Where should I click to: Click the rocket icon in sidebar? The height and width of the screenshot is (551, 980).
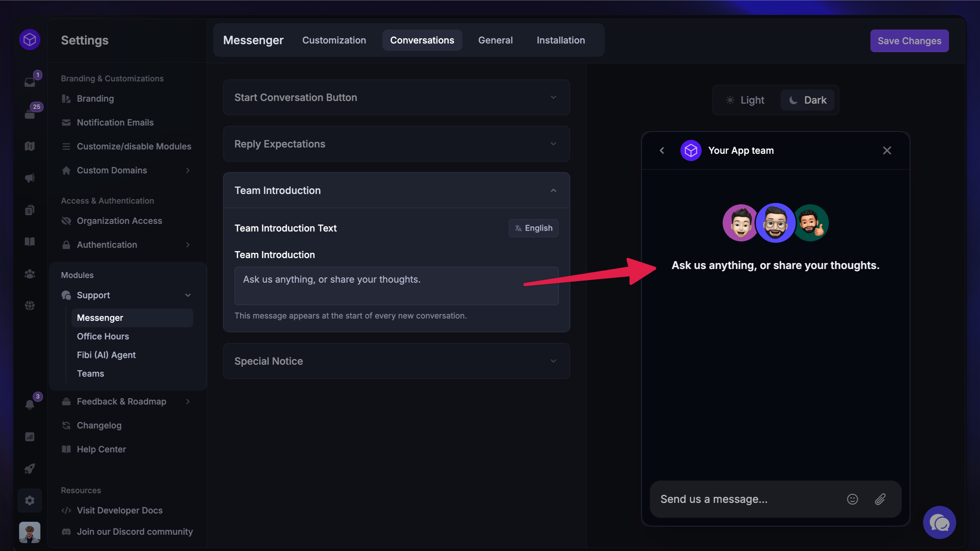(x=30, y=469)
